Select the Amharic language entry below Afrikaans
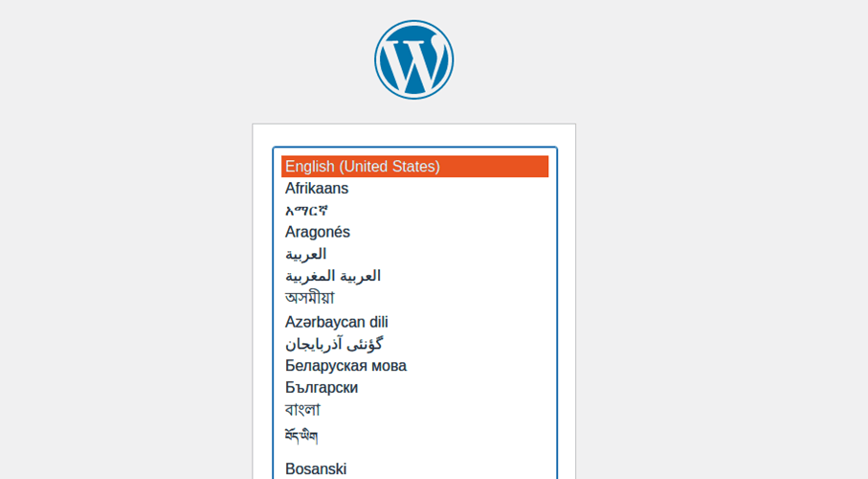868x479 pixels. pos(414,211)
